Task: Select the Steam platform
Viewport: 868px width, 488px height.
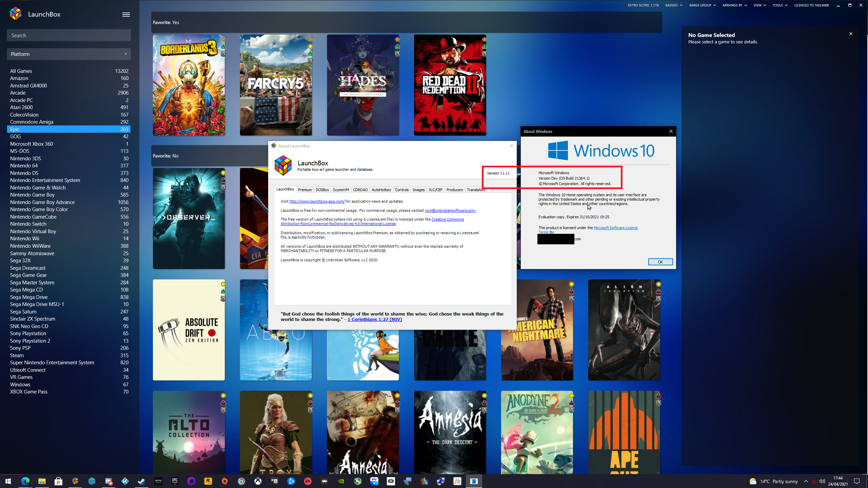Action: [x=69, y=355]
